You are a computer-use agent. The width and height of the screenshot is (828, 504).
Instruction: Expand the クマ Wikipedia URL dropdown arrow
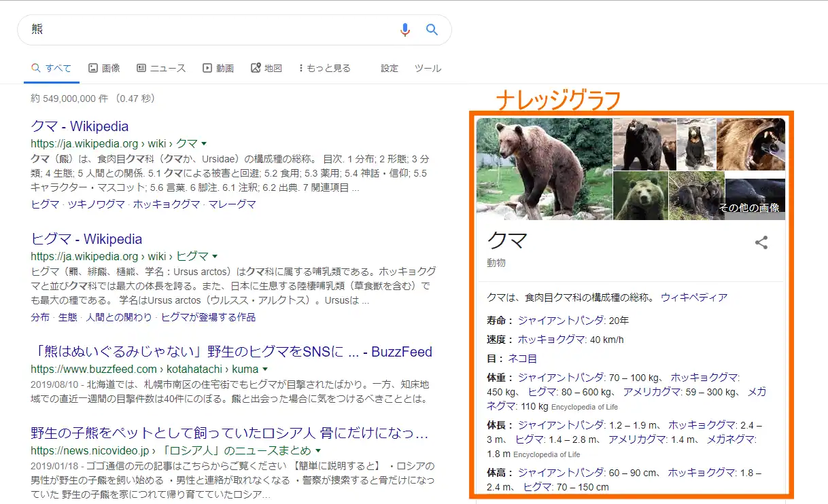[x=204, y=143]
